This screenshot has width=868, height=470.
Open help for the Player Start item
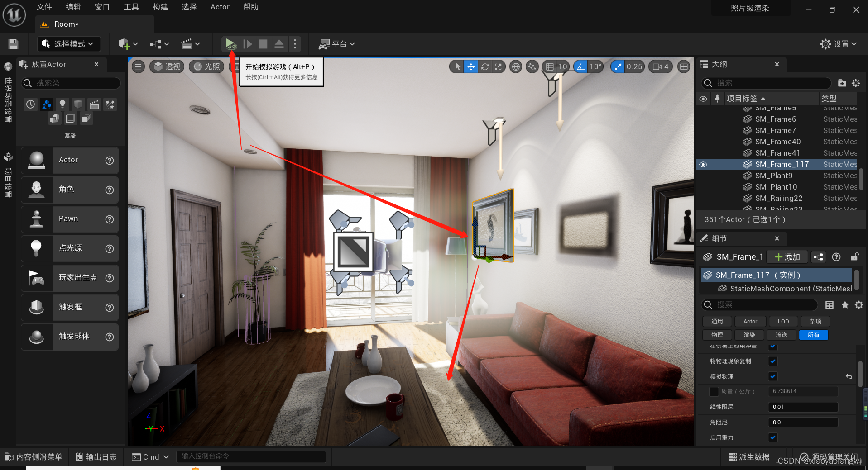pyautogui.click(x=110, y=278)
